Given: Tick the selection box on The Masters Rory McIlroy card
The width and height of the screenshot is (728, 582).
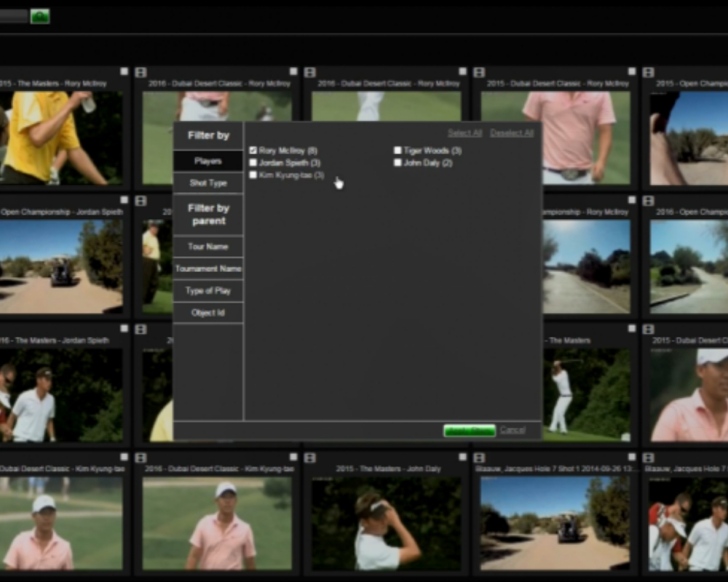Looking at the screenshot, I should [x=124, y=71].
